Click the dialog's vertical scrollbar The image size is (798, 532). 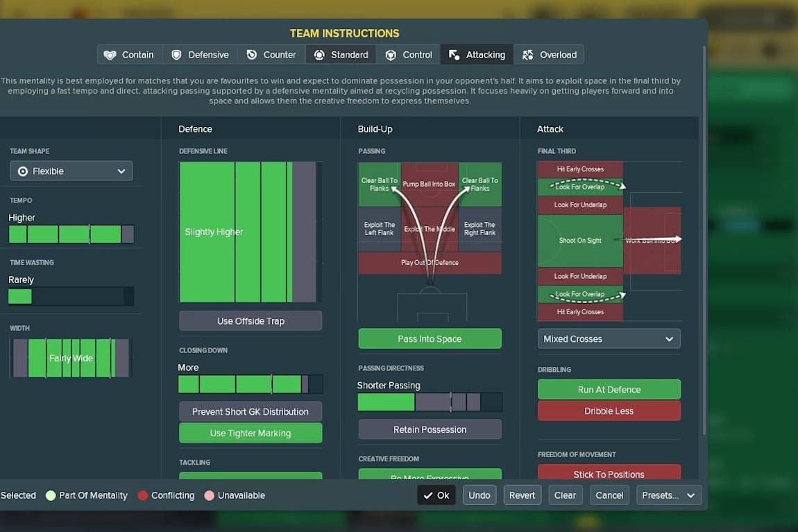pos(704,240)
